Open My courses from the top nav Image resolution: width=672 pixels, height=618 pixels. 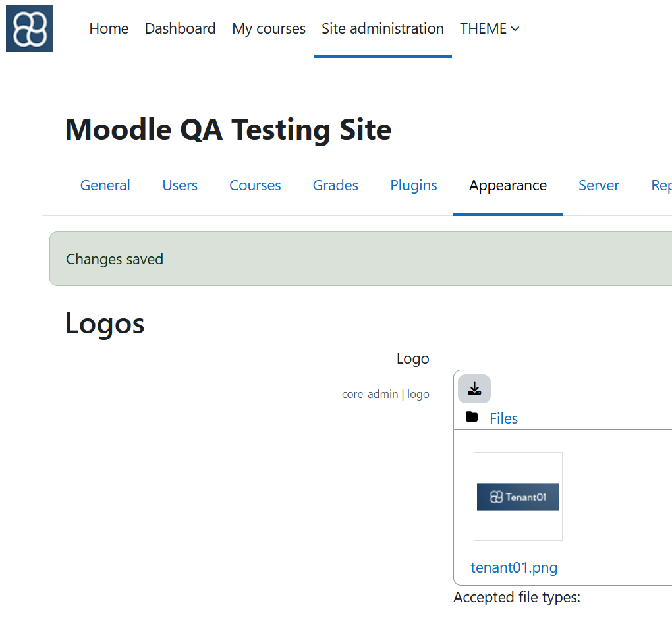[269, 29]
